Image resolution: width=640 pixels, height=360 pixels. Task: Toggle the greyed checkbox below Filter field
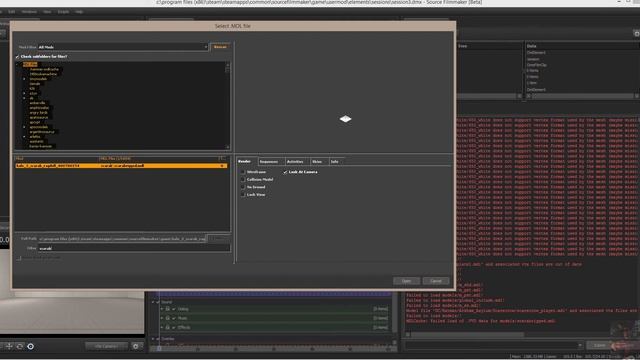(x=19, y=258)
